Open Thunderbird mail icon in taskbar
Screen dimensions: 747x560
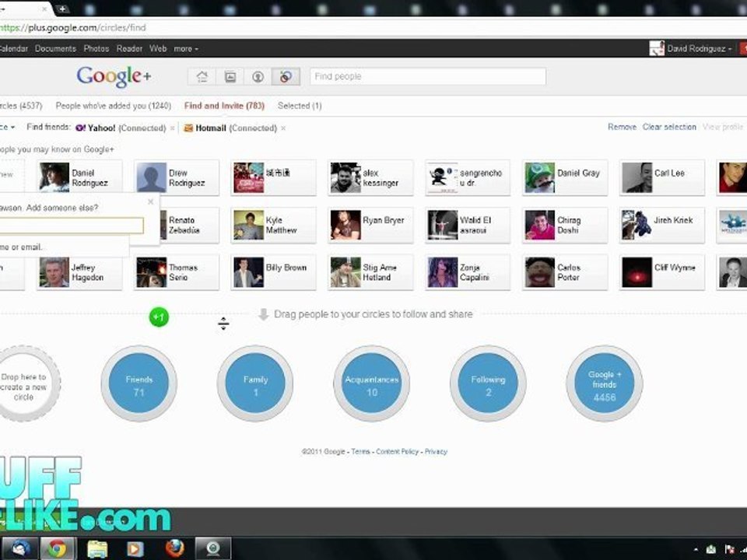[19, 549]
